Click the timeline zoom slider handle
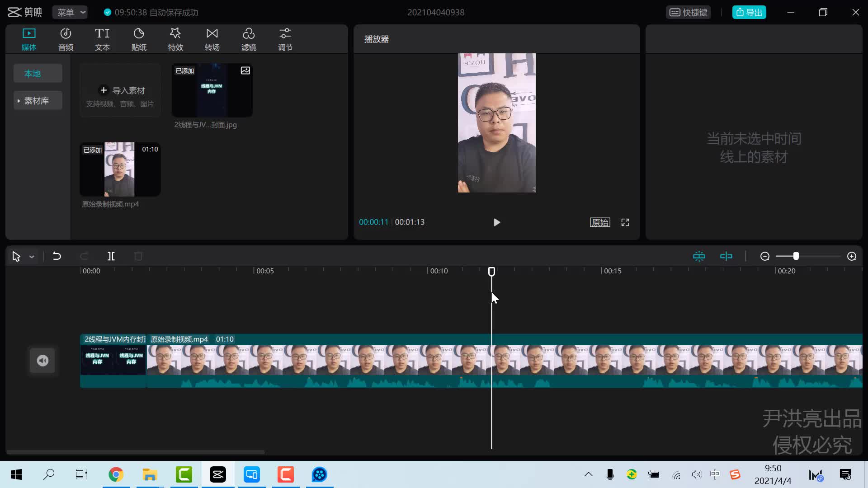Screen dimensions: 868x488 pos(796,257)
